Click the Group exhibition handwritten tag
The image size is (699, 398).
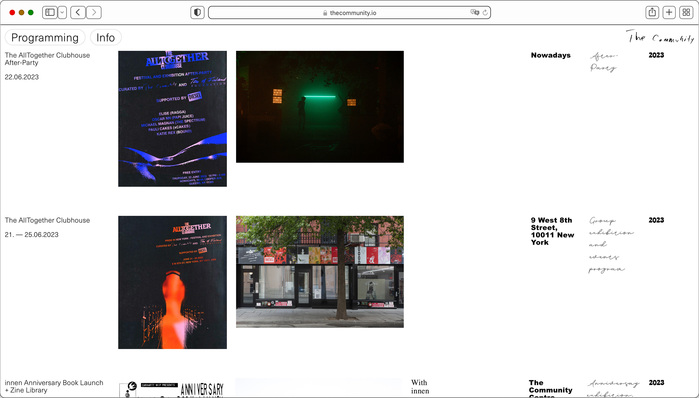point(611,245)
